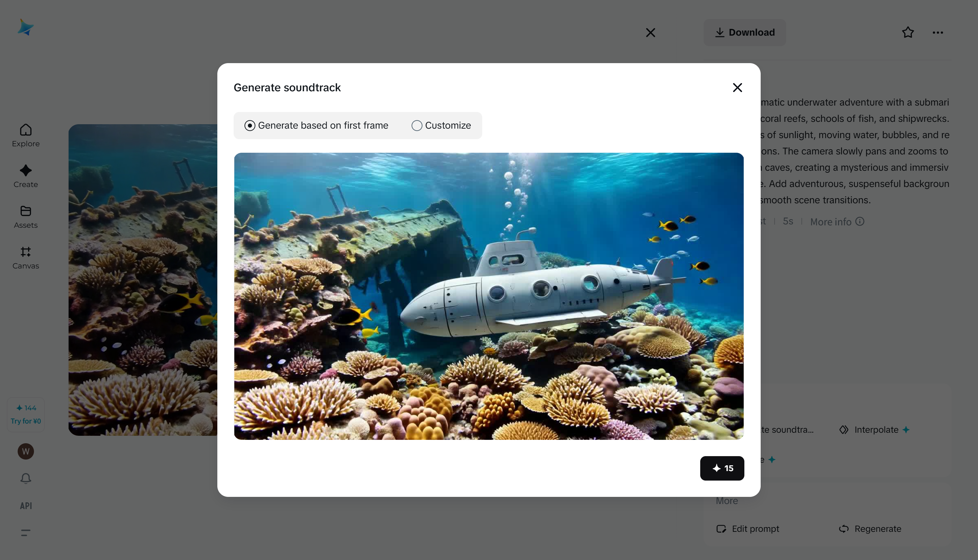The width and height of the screenshot is (978, 560).
Task: Open the Assets panel
Action: pos(25,217)
